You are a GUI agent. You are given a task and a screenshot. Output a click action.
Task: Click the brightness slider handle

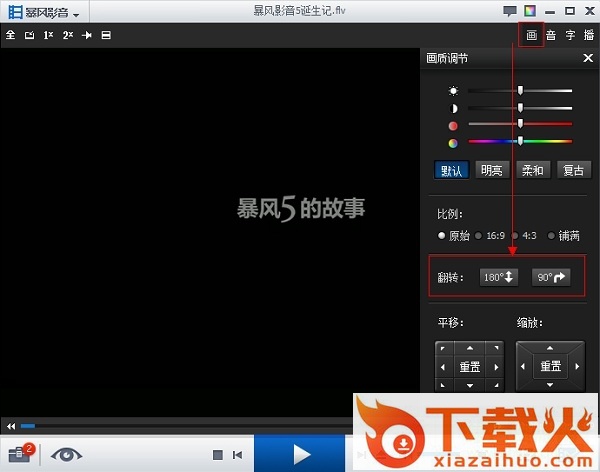point(521,91)
